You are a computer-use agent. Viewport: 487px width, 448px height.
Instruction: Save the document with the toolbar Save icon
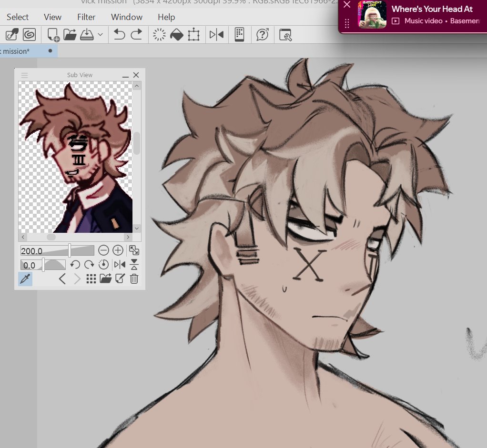87,34
